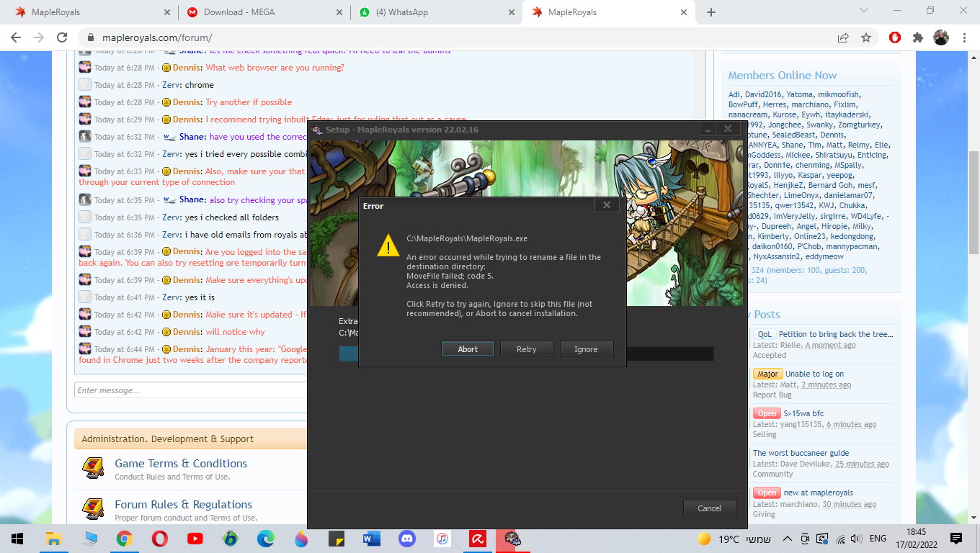This screenshot has width=980, height=553.
Task: Show hidden system tray icons
Action: (787, 539)
